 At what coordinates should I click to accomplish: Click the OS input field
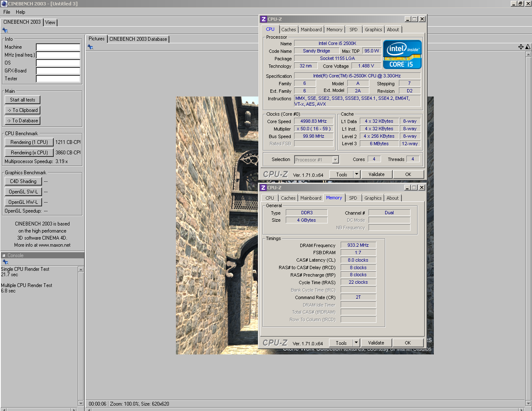click(x=58, y=63)
